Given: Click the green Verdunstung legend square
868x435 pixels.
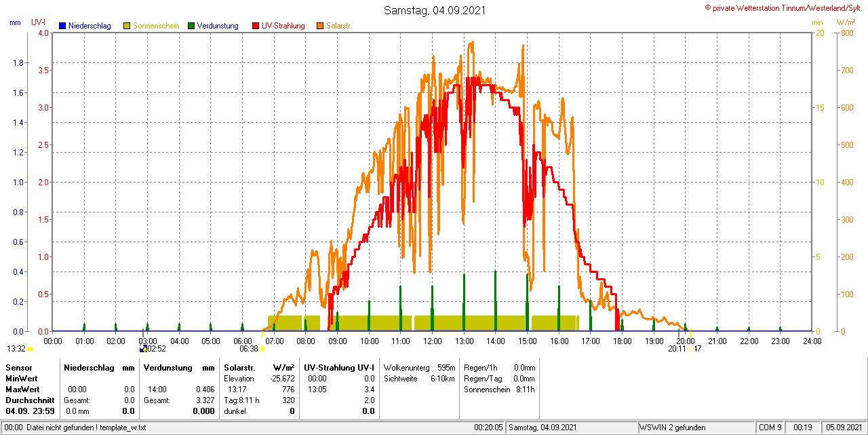Looking at the screenshot, I should [x=191, y=26].
